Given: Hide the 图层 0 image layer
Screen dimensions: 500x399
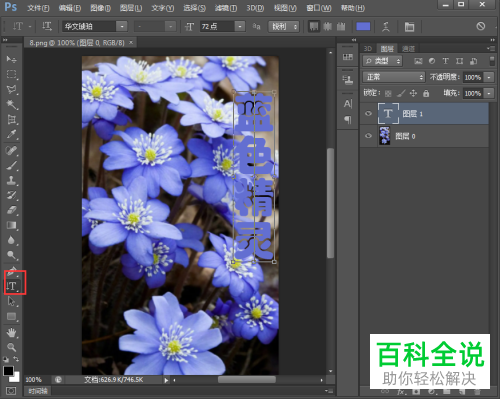Looking at the screenshot, I should pyautogui.click(x=368, y=136).
